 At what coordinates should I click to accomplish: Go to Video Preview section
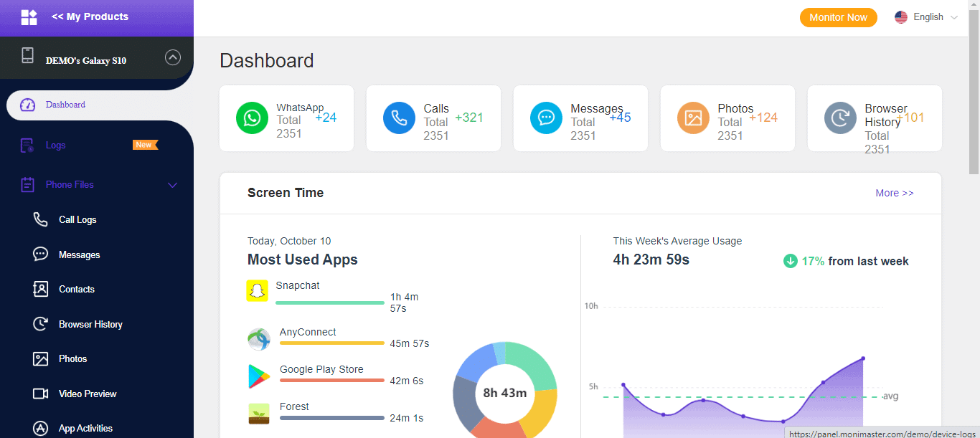click(88, 394)
